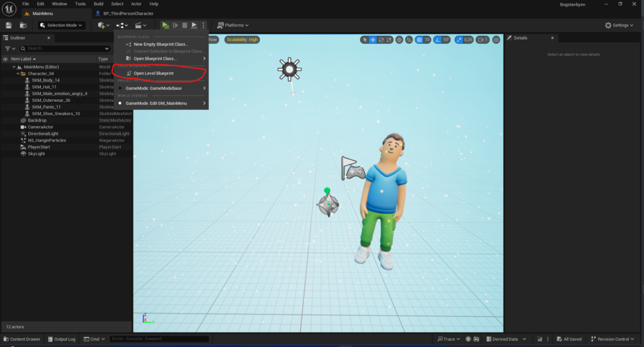The height and width of the screenshot is (347, 644).
Task: Toggle grid snapping in the viewport
Action: click(x=419, y=40)
